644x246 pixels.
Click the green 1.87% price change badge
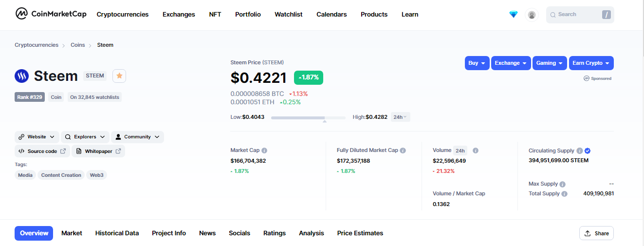(x=309, y=77)
